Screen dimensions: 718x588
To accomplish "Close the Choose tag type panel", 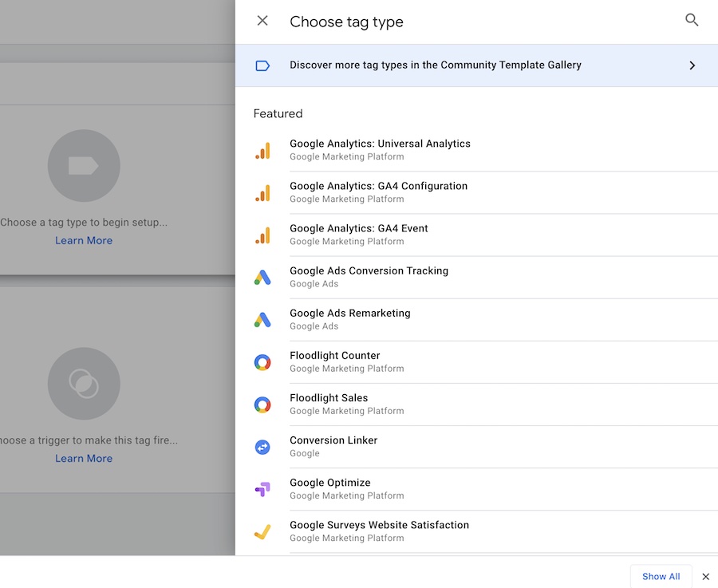I will [x=262, y=21].
